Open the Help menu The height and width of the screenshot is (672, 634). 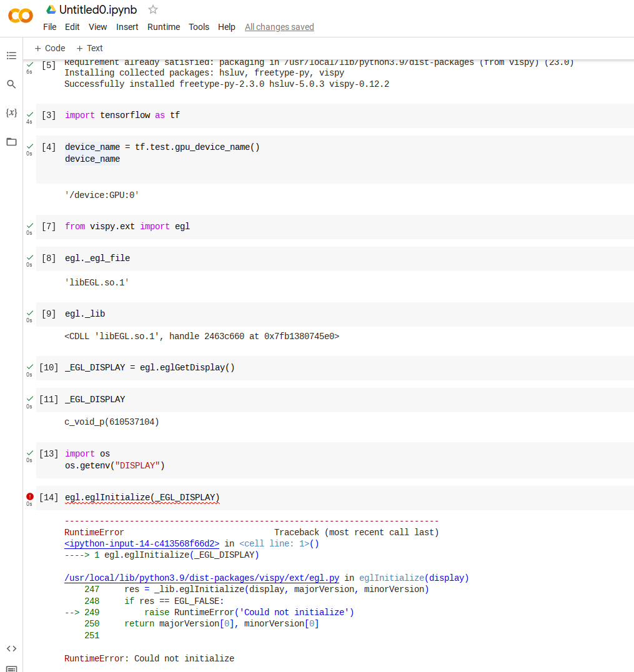[226, 27]
